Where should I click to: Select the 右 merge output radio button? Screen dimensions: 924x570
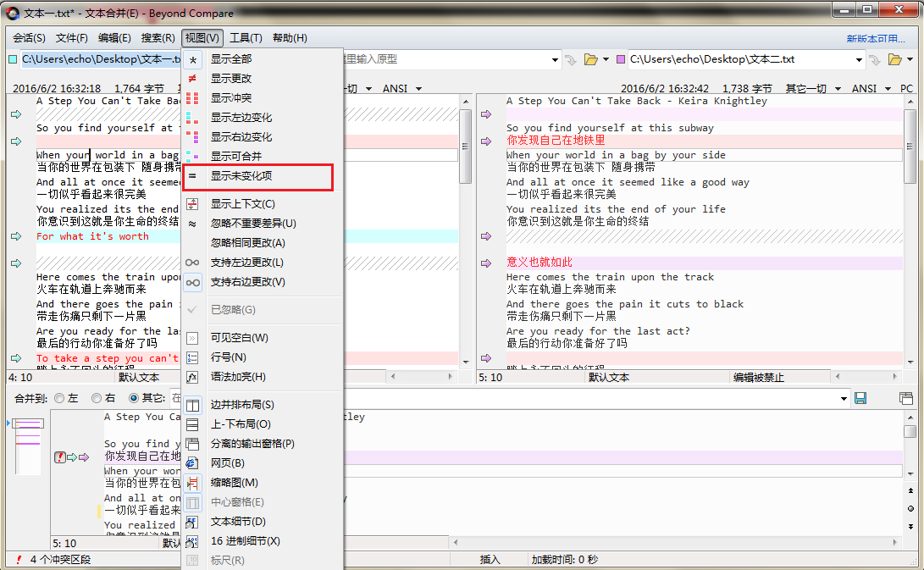[x=95, y=398]
